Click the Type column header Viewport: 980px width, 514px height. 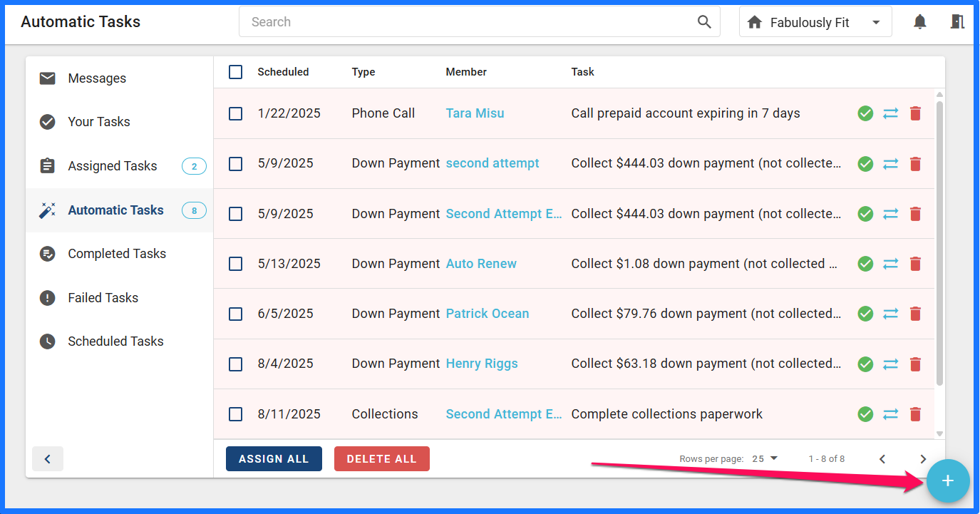[363, 72]
